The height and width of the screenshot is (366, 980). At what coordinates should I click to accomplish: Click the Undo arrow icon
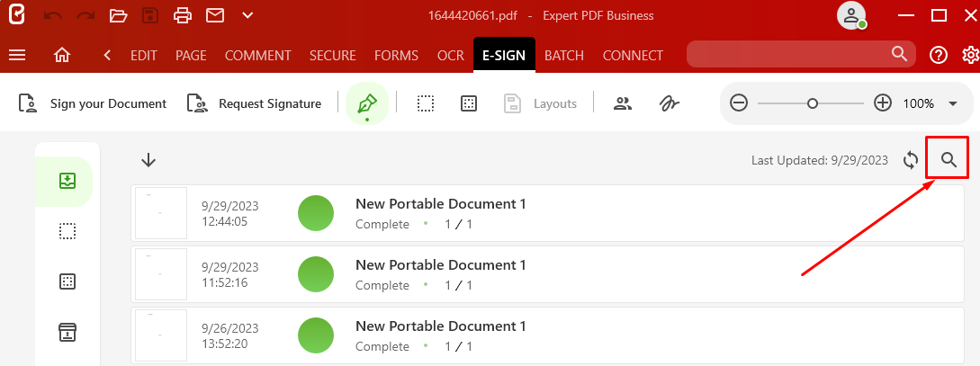point(53,15)
